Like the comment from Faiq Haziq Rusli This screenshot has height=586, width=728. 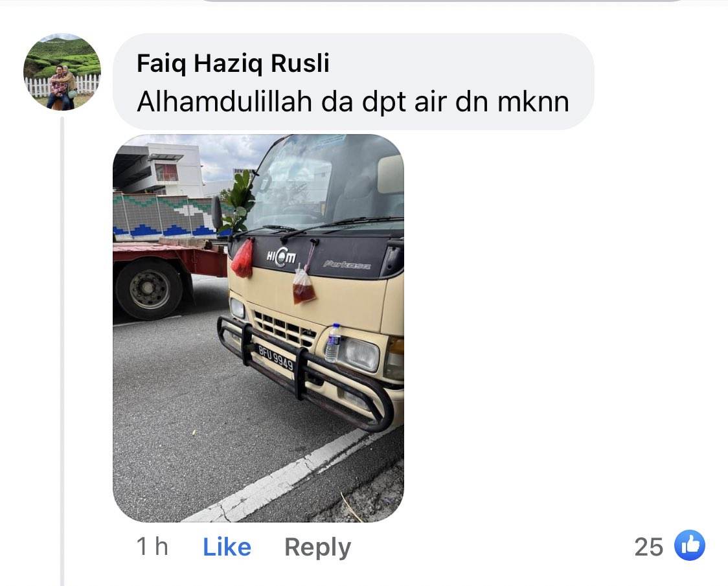click(227, 547)
